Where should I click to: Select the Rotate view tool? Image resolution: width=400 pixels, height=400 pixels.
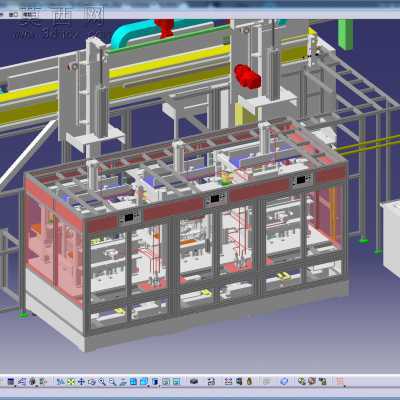[x=92, y=381]
